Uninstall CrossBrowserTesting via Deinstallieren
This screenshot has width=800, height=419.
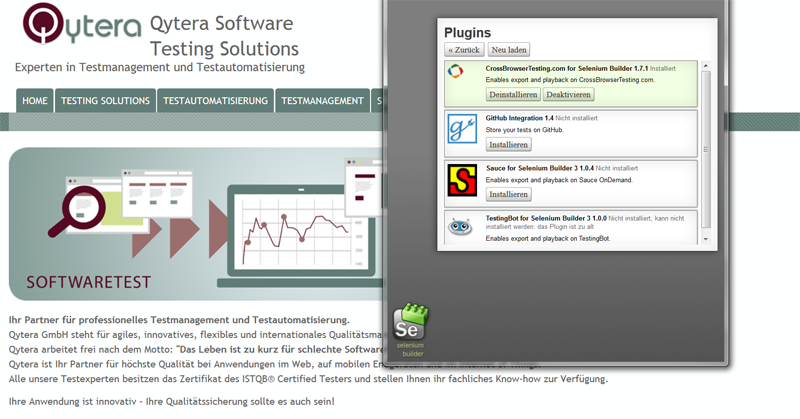tap(513, 94)
